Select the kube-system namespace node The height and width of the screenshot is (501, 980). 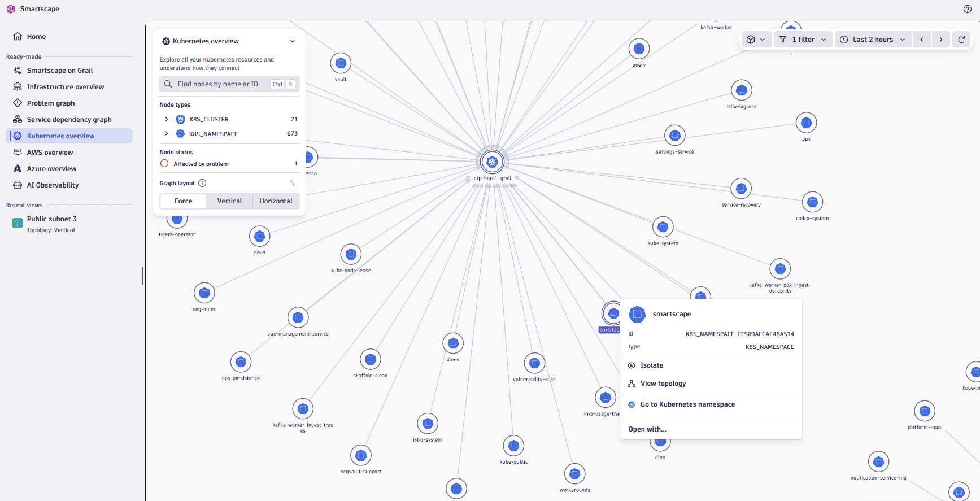coord(663,227)
